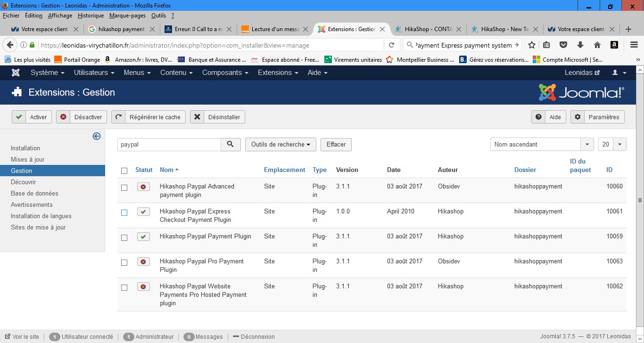Click the Aide toolbar button
This screenshot has width=644, height=343.
coord(549,117)
